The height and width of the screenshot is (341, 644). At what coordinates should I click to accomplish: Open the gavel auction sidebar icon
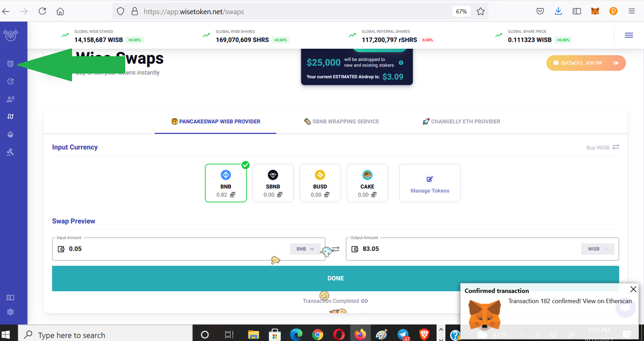tap(10, 152)
